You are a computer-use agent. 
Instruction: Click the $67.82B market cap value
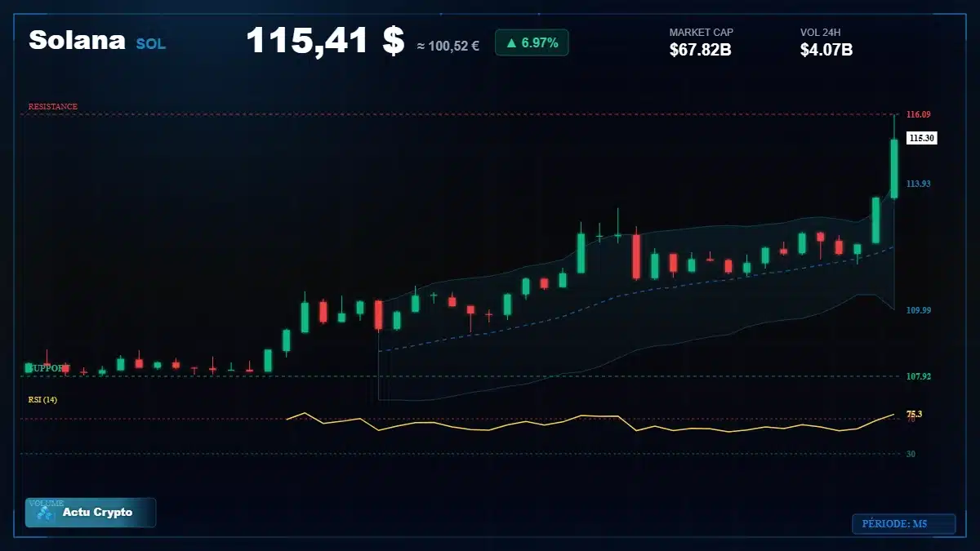pos(700,51)
